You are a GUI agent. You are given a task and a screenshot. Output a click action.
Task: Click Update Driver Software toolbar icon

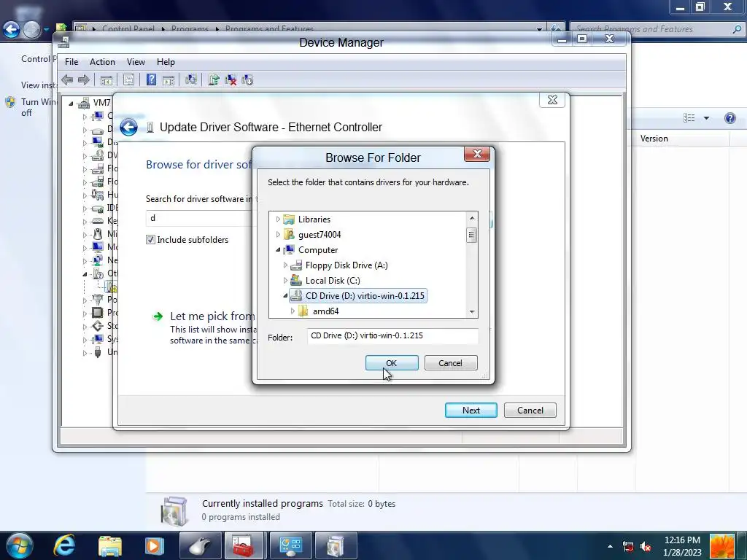[x=214, y=80]
